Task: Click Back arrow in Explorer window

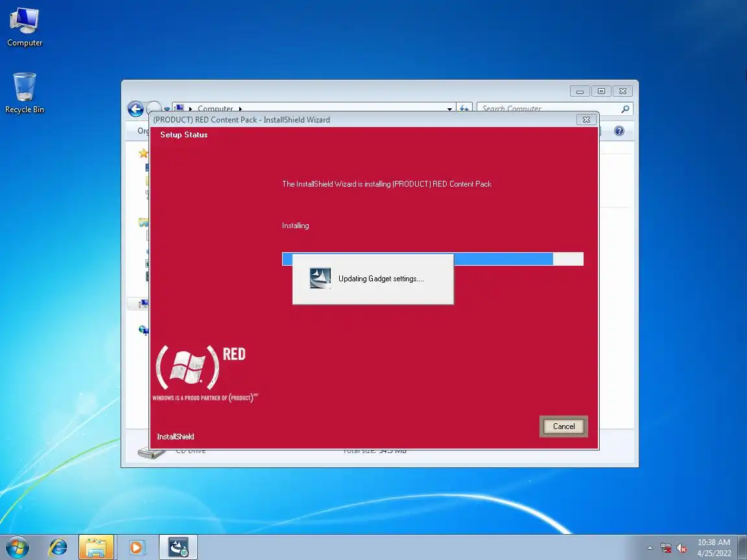Action: (x=136, y=109)
